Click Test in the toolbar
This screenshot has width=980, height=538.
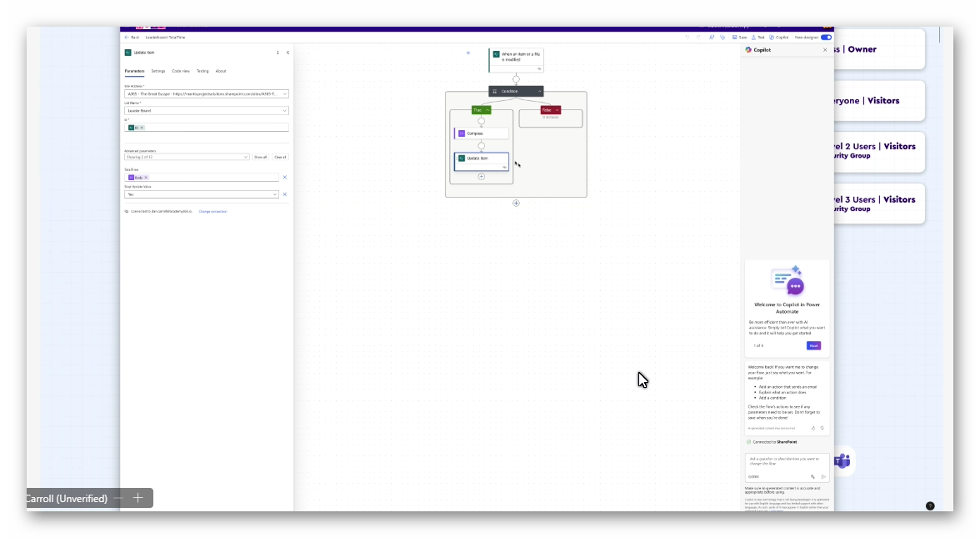click(758, 38)
